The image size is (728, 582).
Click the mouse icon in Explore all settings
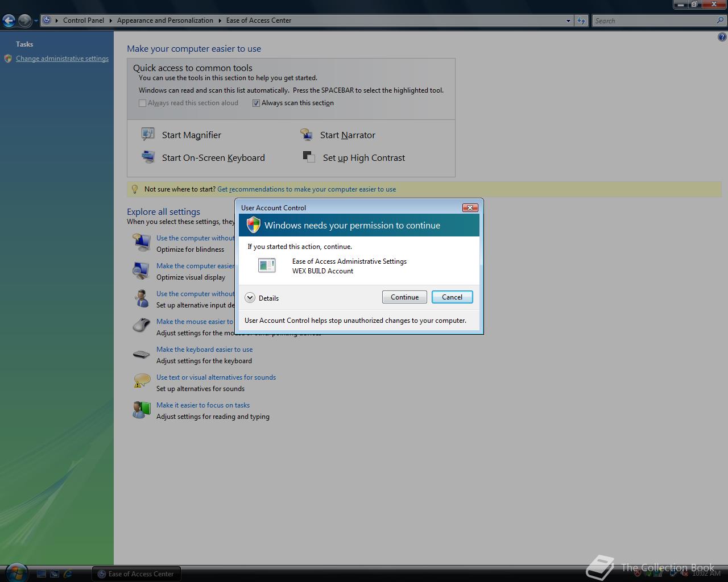pos(141,326)
